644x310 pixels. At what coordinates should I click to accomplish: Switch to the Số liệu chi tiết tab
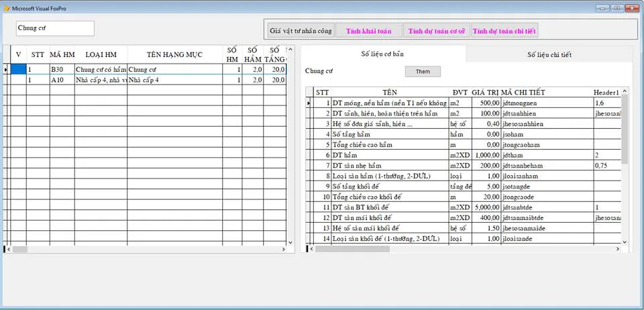549,54
